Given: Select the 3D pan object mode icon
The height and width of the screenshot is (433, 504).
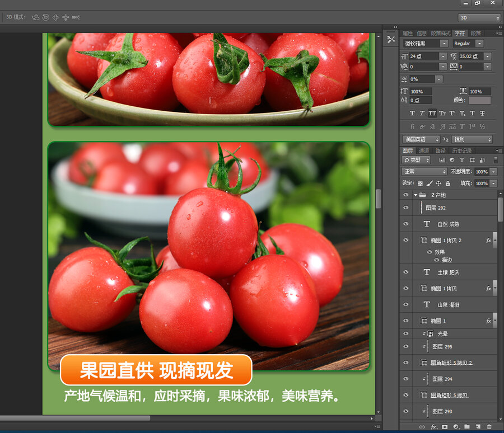Looking at the screenshot, I should pos(55,17).
